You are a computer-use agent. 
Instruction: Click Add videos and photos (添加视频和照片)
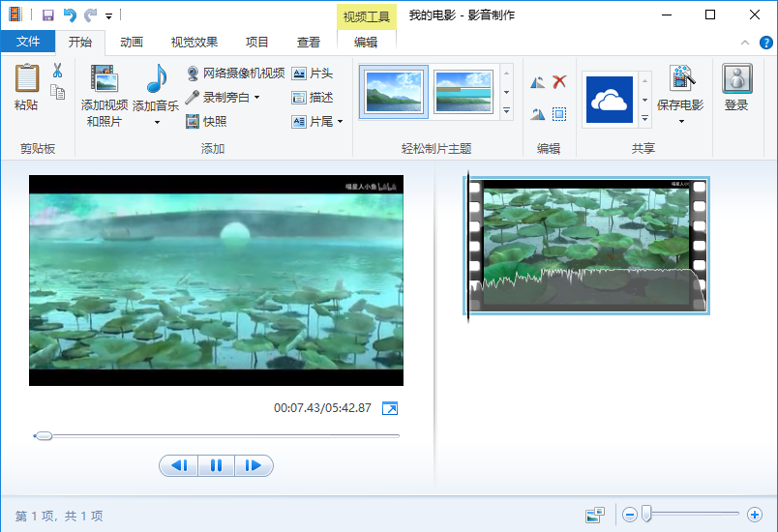click(x=105, y=95)
